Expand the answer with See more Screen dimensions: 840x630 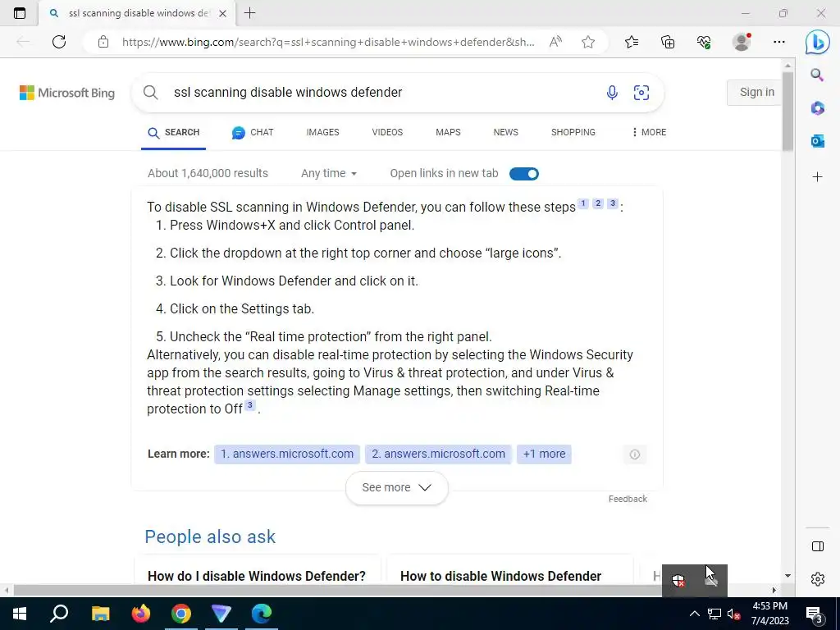[396, 487]
